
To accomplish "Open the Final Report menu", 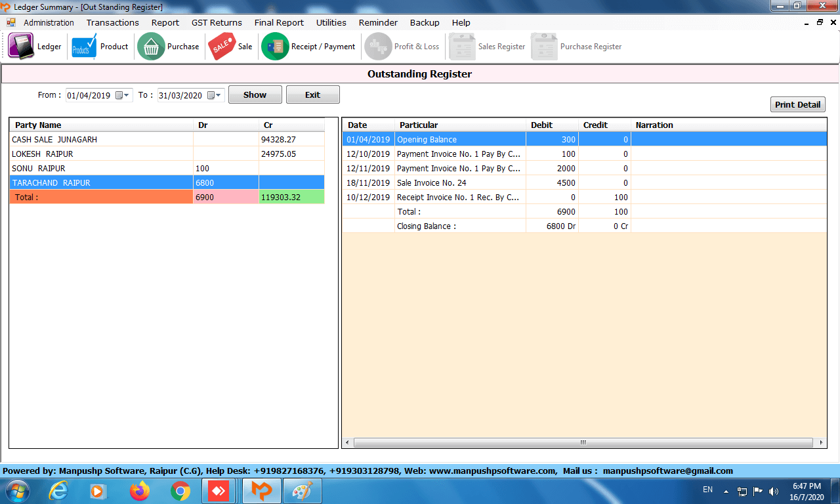I will pos(279,22).
